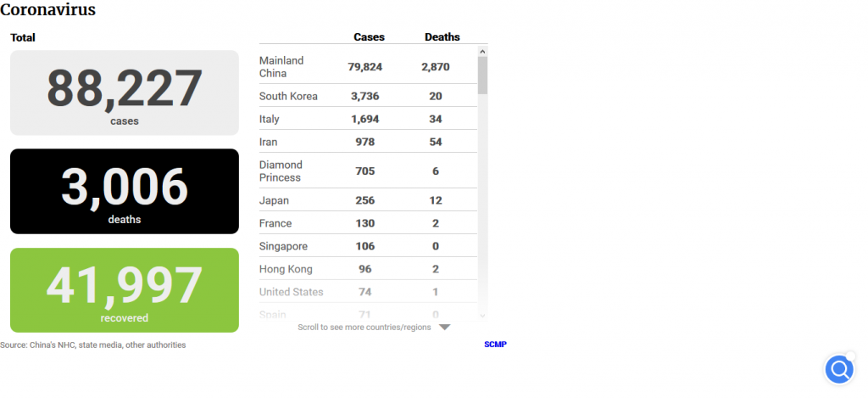Click the grey 88,227 cases box
Image resolution: width=868 pixels, height=398 pixels.
[x=125, y=92]
